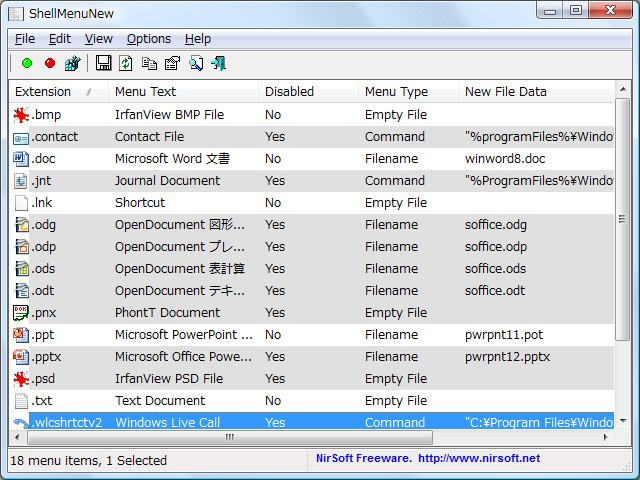Click the 'soffice.odp' file data cell
The height and width of the screenshot is (480, 640).
tap(496, 247)
